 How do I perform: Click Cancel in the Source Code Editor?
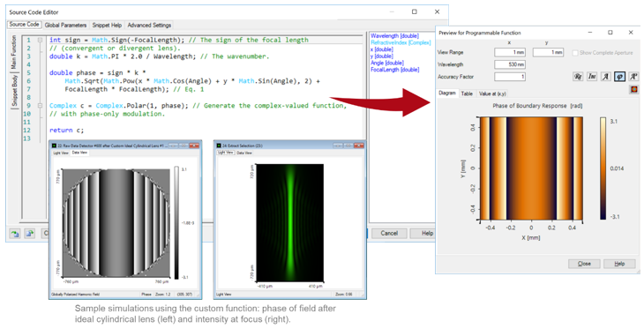point(389,233)
